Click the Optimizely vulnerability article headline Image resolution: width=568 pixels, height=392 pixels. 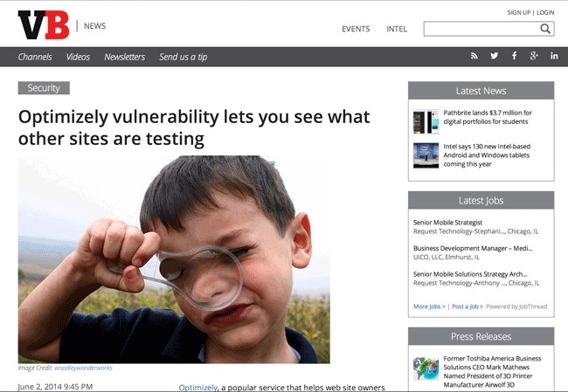tap(194, 127)
